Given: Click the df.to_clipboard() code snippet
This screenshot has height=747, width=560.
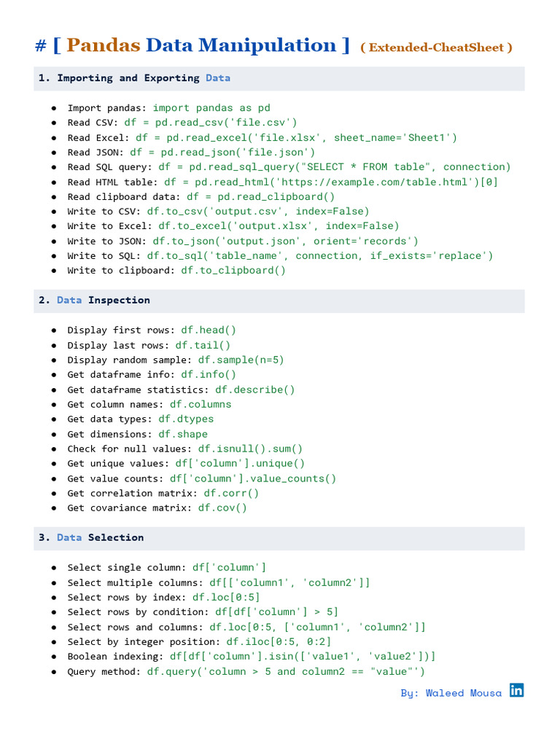Looking at the screenshot, I should click(x=233, y=271).
